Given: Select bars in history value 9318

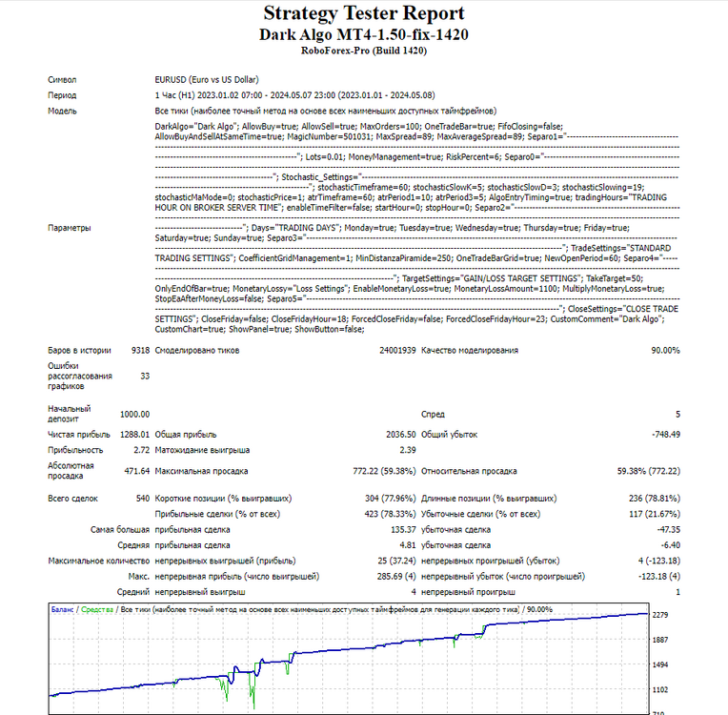Looking at the screenshot, I should pyautogui.click(x=140, y=350).
